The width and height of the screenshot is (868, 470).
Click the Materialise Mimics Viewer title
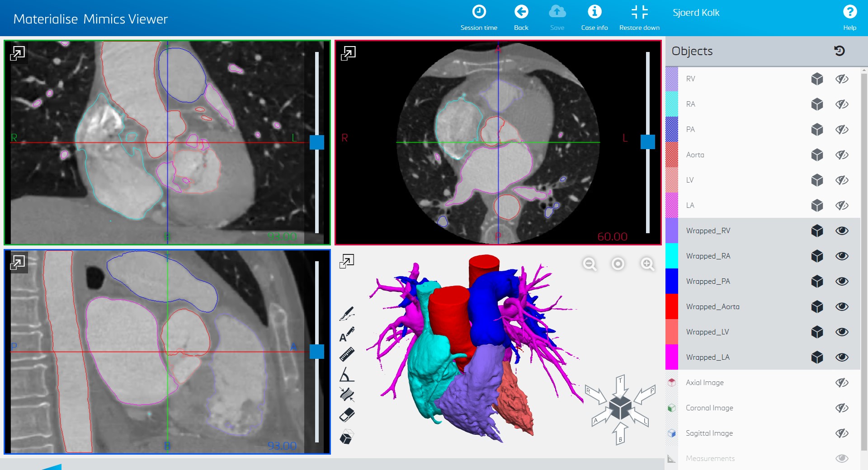tap(90, 19)
